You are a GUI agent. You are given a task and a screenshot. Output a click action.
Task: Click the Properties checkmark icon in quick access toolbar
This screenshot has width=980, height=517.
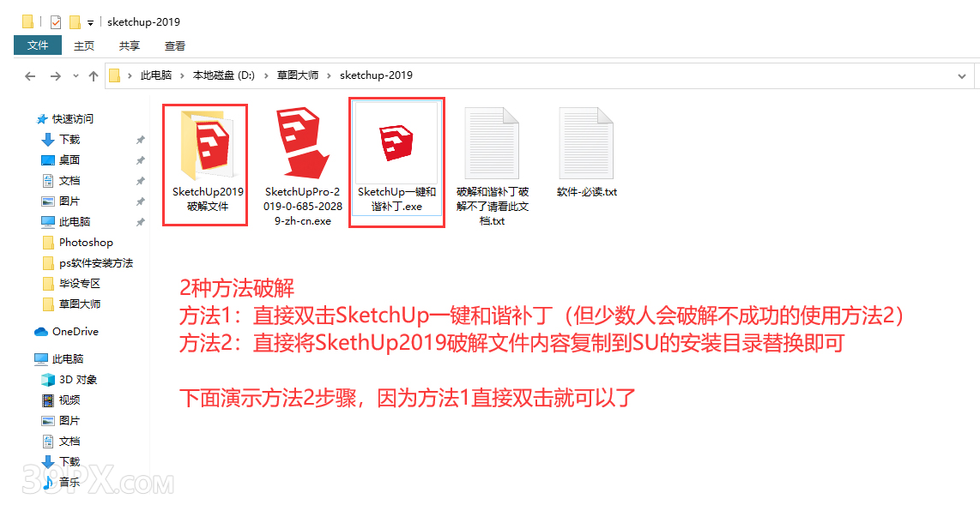point(56,22)
